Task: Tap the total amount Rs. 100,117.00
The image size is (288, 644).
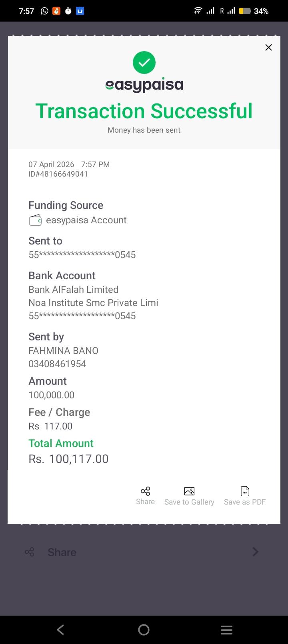Action: tap(68, 459)
